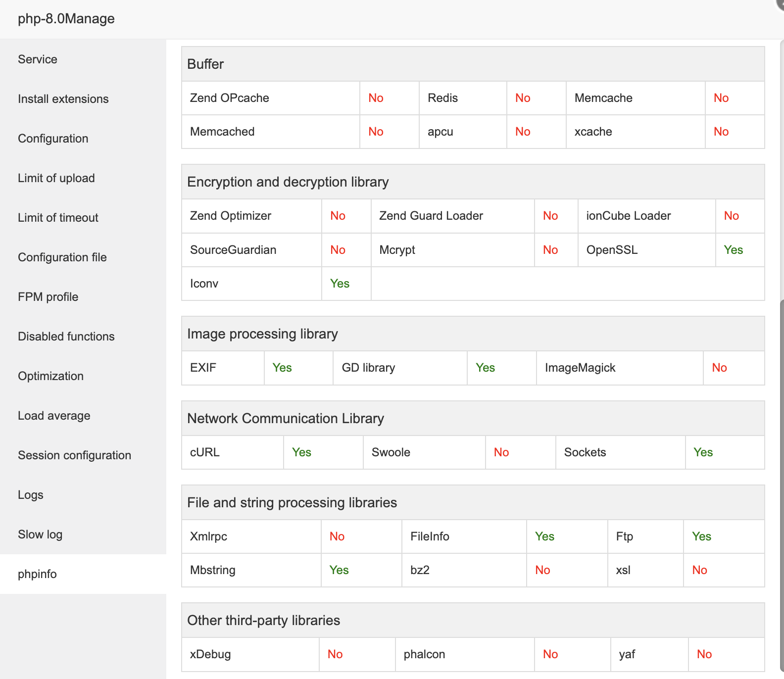Go to the Optimization section

point(50,376)
